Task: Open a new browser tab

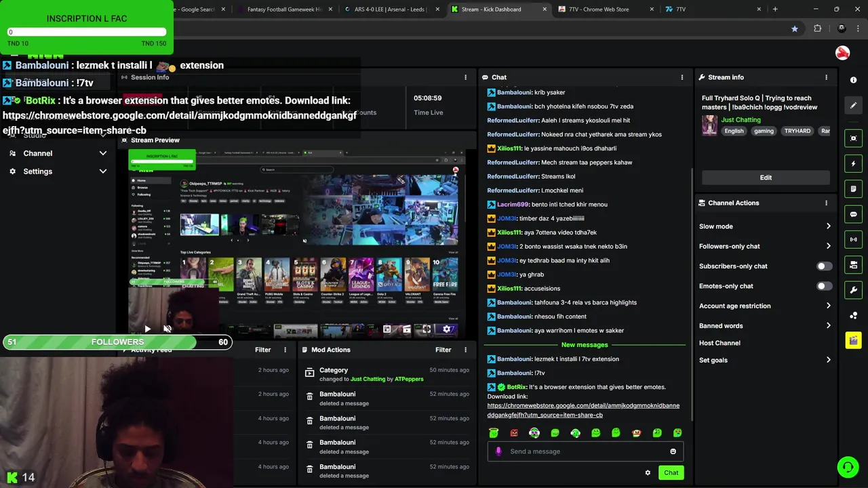Action: coord(775,9)
